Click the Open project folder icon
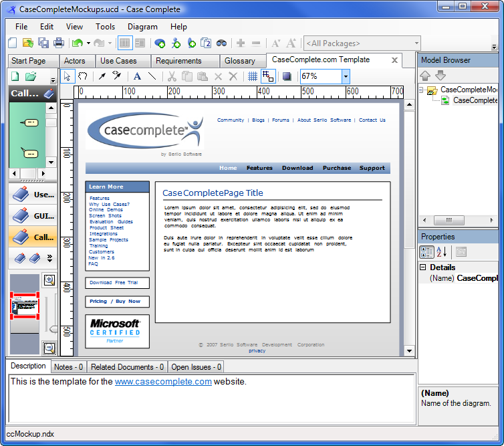504x446 pixels. coord(28,43)
